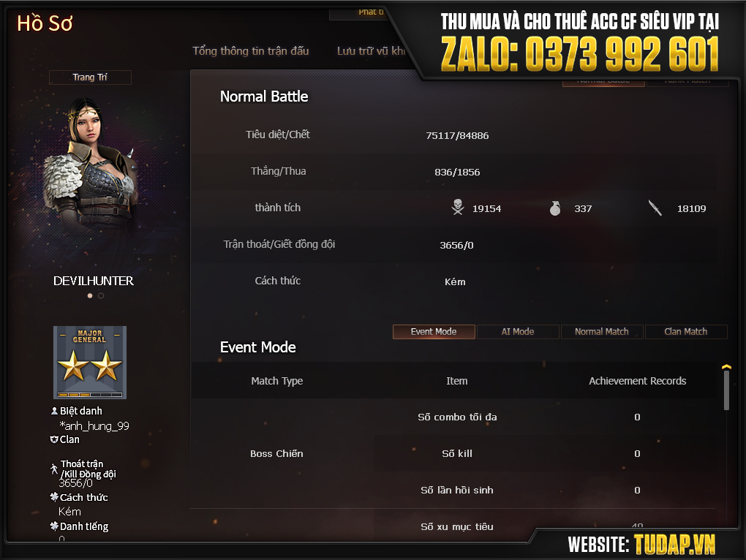Screen dimensions: 746x560
Task: Click the knife kills icon
Action: coord(655,208)
